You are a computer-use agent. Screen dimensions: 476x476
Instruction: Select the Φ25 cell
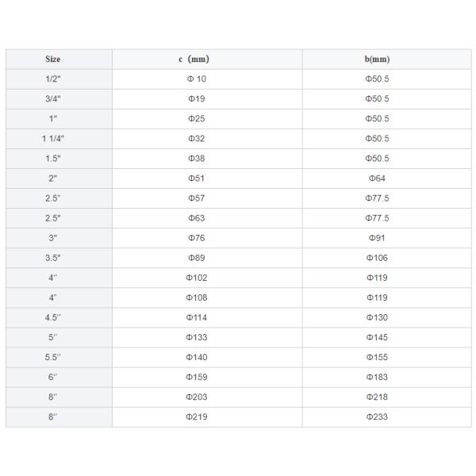(x=195, y=119)
